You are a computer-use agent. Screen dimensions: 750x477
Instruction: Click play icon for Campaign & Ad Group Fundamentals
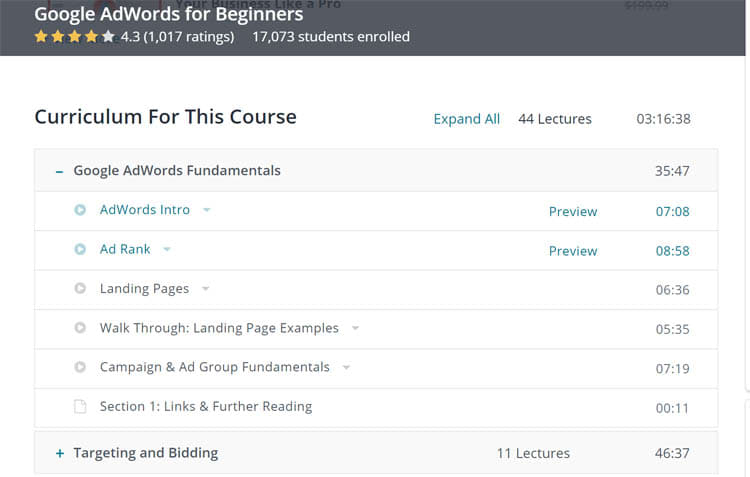(x=80, y=366)
